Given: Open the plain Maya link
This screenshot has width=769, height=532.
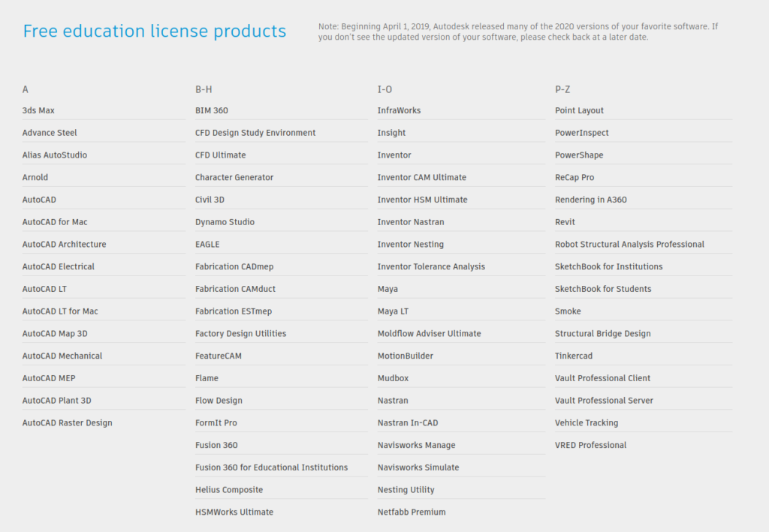Looking at the screenshot, I should tap(388, 289).
